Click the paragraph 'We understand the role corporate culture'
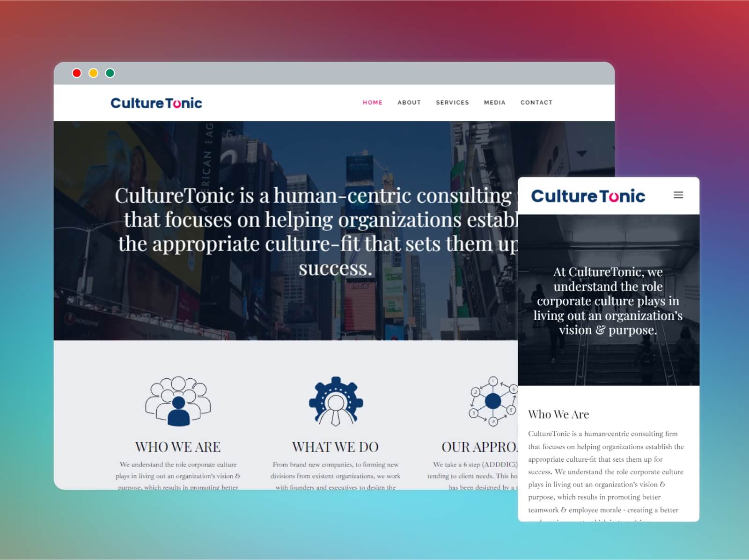Viewport: 749px width, 560px height. pyautogui.click(x=178, y=476)
